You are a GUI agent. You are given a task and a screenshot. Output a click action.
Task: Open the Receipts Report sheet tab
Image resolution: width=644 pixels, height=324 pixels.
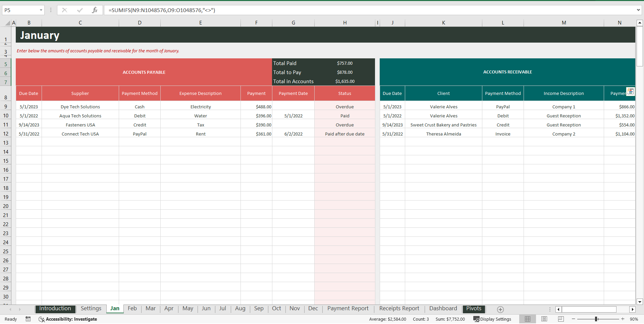pyautogui.click(x=399, y=309)
